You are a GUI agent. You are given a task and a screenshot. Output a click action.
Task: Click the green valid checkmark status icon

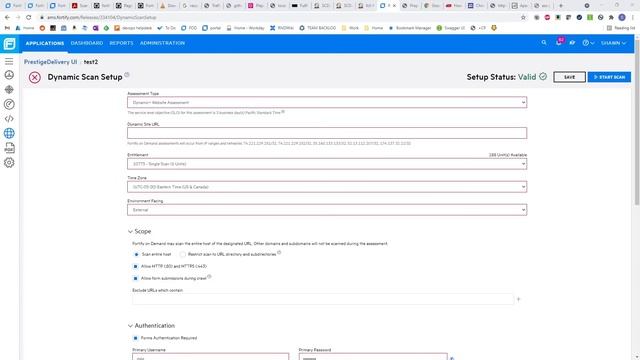click(x=543, y=76)
